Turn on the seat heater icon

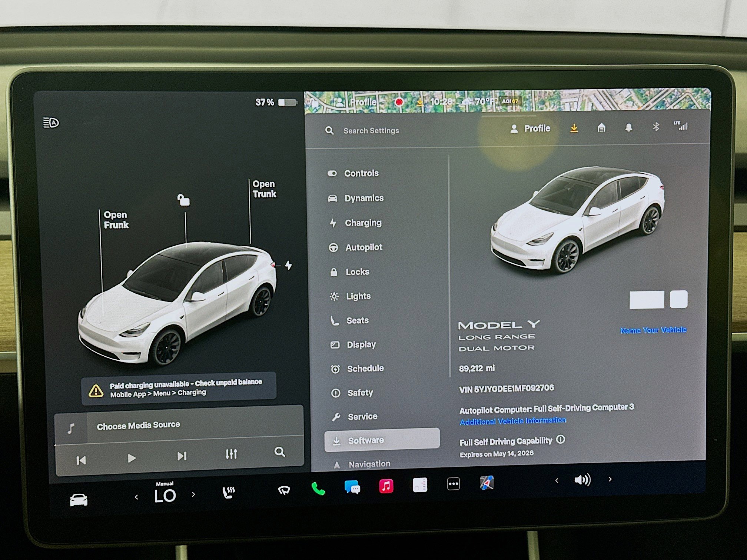[x=229, y=493]
